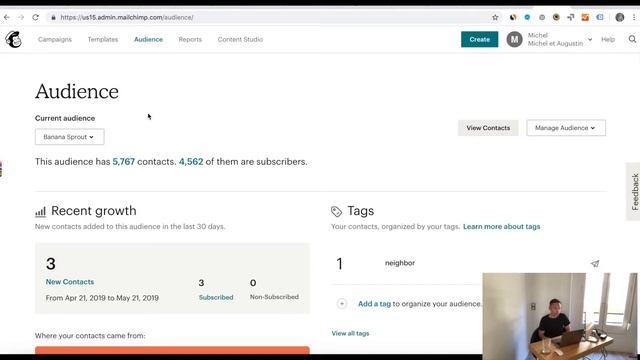Click the send campaign paper plane icon
The width and height of the screenshot is (640, 360).
point(595,264)
